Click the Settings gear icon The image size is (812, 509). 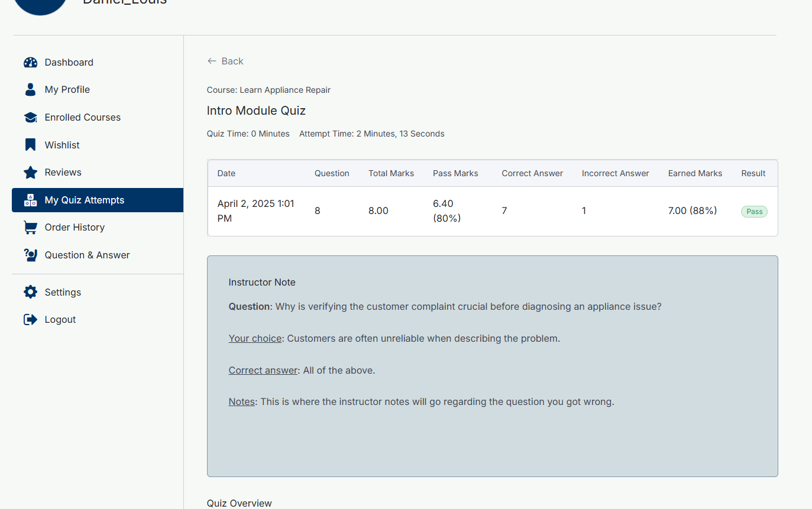click(x=30, y=292)
